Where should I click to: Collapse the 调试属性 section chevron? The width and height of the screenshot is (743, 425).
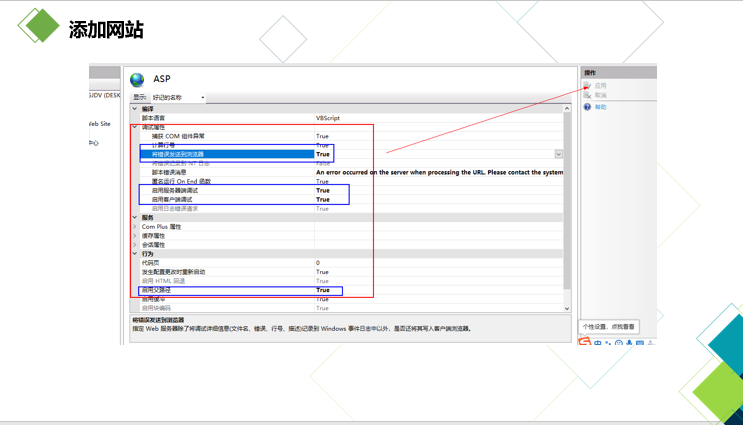[x=135, y=127]
